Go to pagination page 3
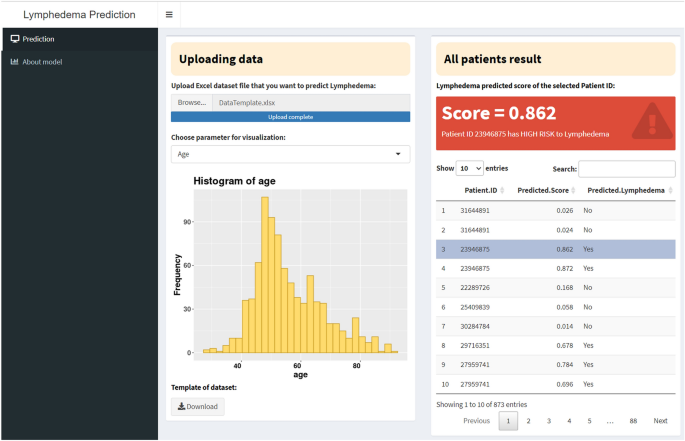 tap(549, 421)
